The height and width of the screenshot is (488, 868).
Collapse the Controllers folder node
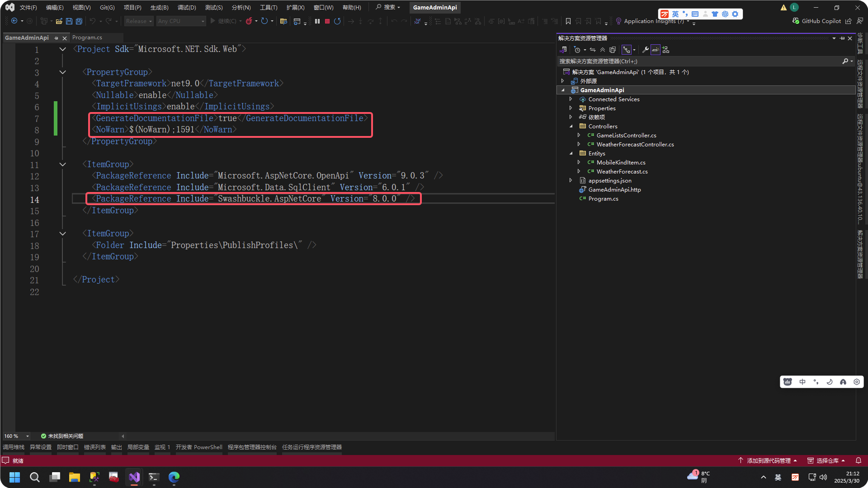click(571, 127)
